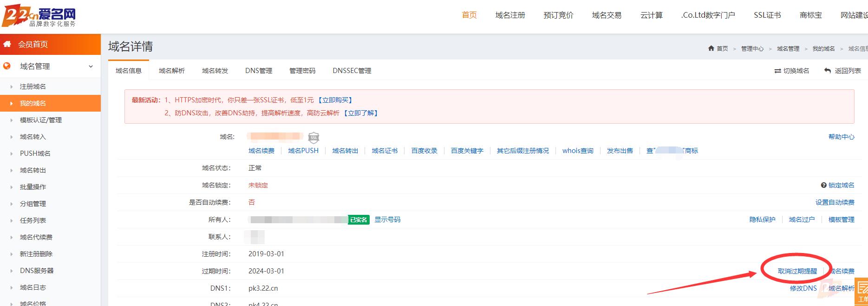Expand the DNS服务器 sidebar arrow
The image size is (868, 306).
pos(12,271)
